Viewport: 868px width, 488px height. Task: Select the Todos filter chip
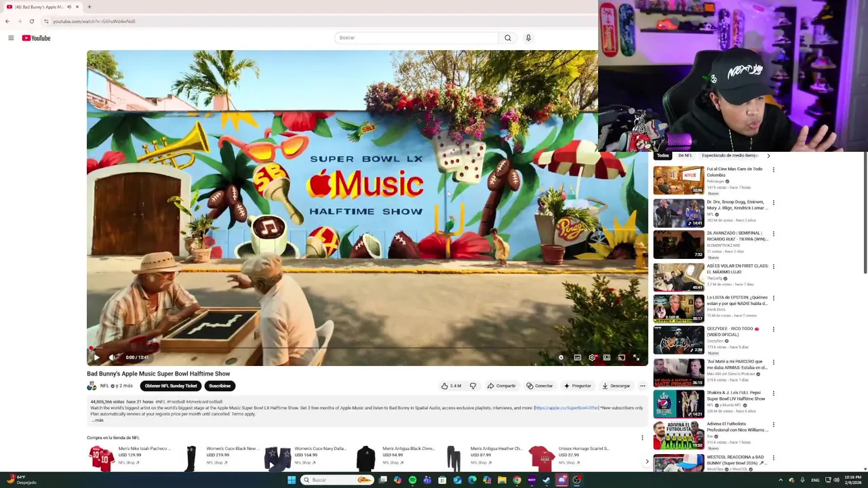tap(663, 155)
